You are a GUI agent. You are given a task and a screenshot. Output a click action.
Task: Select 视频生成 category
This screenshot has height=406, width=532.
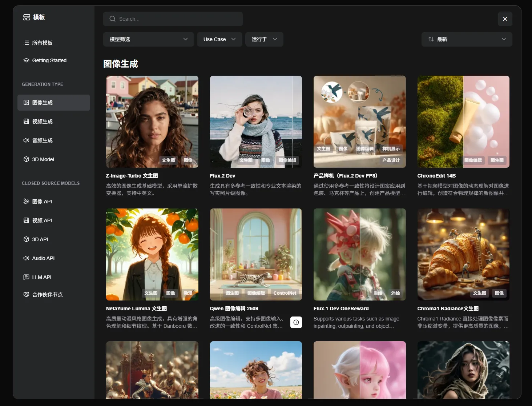pos(54,122)
